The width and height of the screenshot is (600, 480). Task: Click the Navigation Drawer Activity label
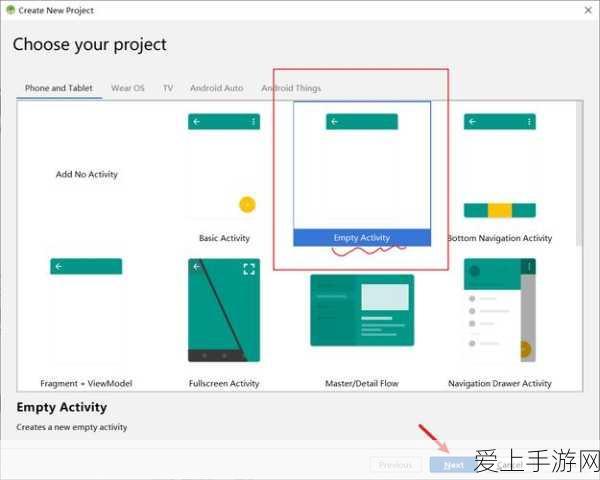[500, 384]
